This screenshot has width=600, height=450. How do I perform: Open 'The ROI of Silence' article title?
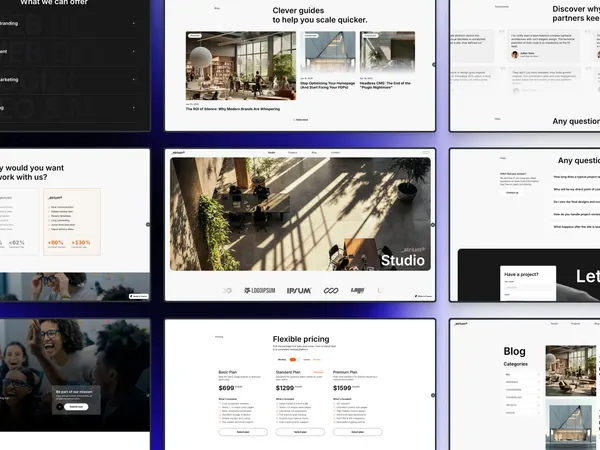pos(233,109)
